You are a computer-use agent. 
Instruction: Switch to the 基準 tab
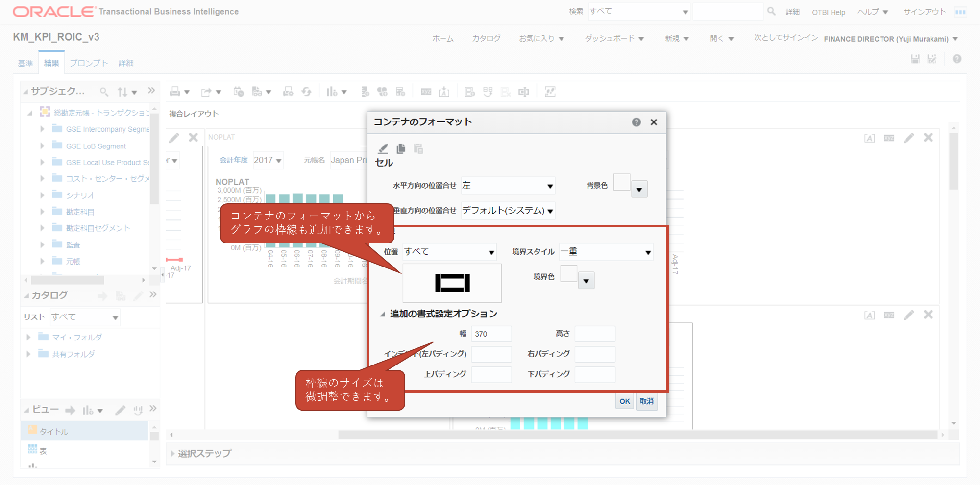(25, 63)
